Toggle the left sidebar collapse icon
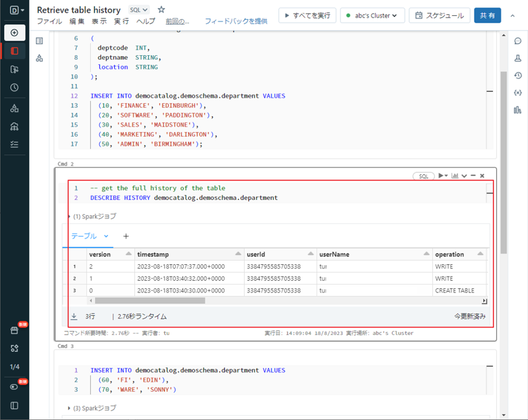This screenshot has width=528, height=420. tap(14, 405)
